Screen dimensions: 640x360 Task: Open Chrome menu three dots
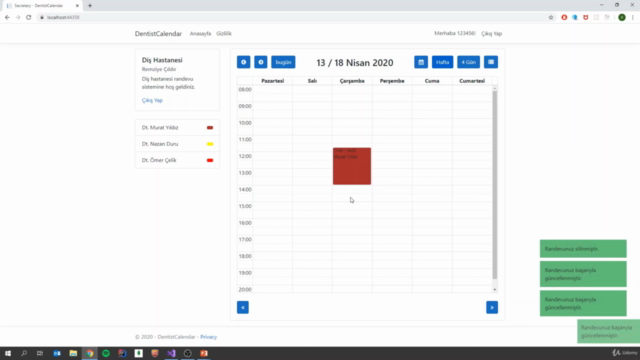[633, 17]
